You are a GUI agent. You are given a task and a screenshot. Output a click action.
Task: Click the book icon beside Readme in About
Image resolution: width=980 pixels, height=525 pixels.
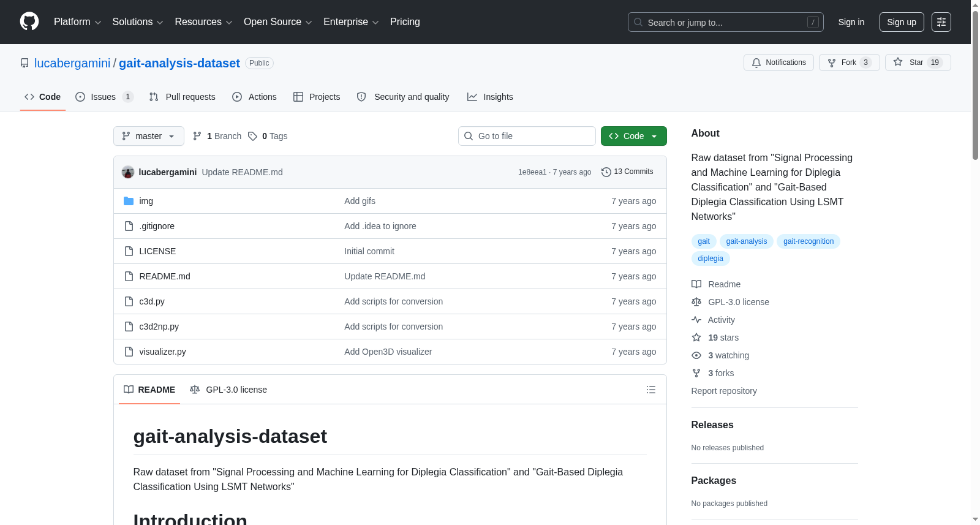click(696, 284)
